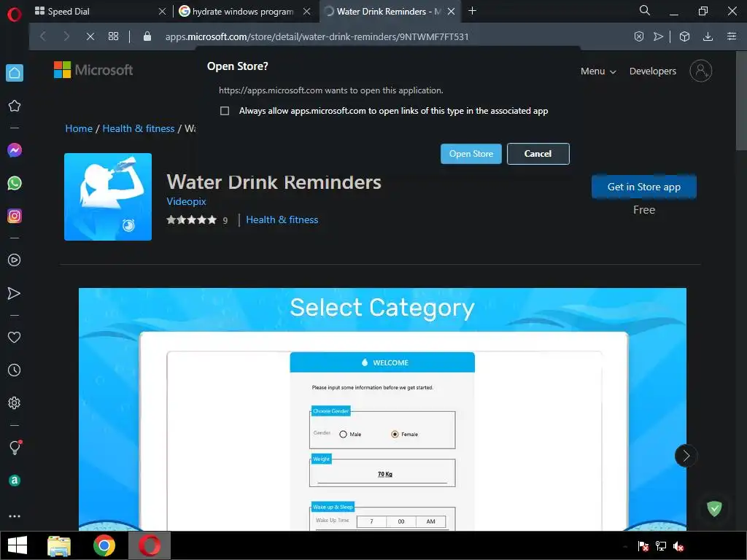Viewport: 747px width, 560px height.
Task: Open the Developers link
Action: pyautogui.click(x=653, y=71)
